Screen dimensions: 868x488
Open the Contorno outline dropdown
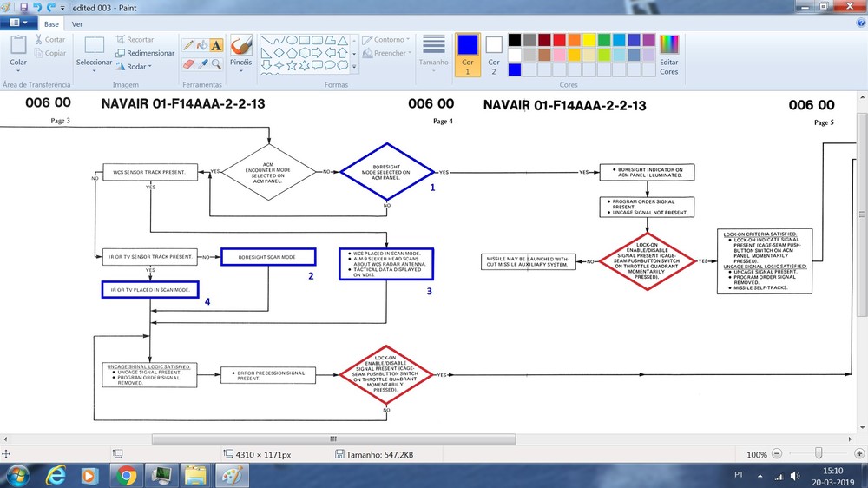pos(386,40)
